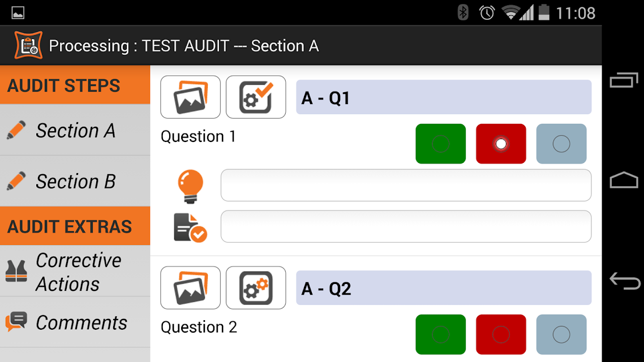Open Section B in audit steps
The width and height of the screenshot is (644, 362).
[75, 181]
